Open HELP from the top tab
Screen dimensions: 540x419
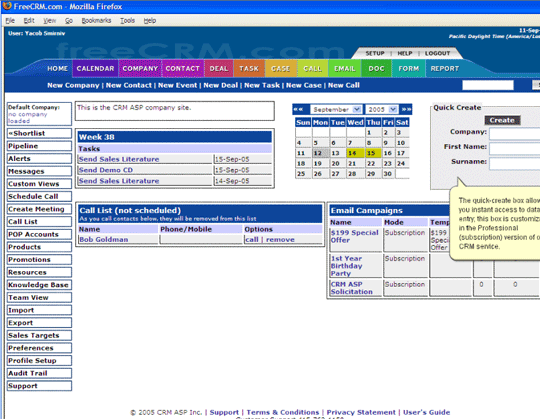[405, 53]
